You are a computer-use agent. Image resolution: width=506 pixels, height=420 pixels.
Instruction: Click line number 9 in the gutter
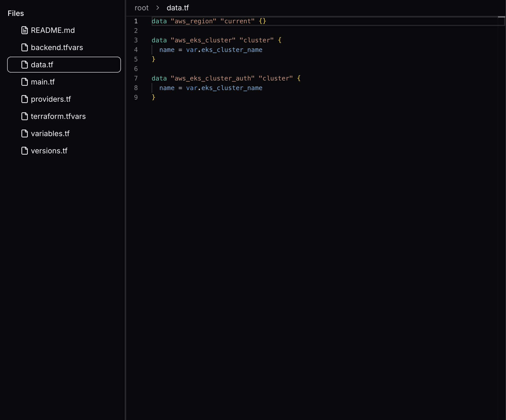136,97
